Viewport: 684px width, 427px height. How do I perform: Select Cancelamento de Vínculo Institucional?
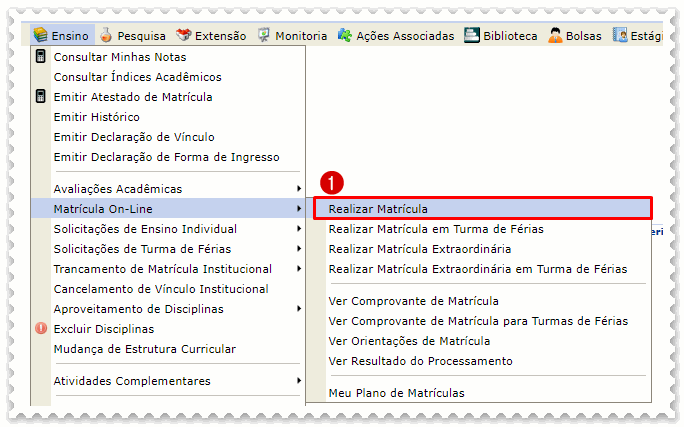coord(160,289)
